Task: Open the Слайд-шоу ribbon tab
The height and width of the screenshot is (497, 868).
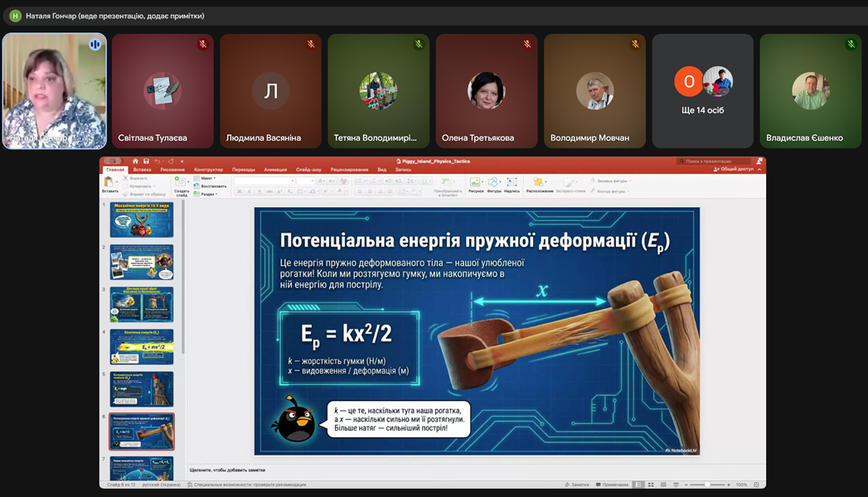Action: coord(308,169)
